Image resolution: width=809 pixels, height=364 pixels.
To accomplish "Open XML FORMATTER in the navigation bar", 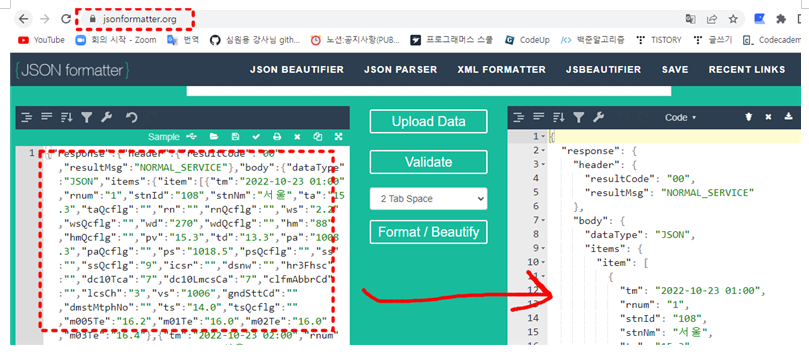I will 501,70.
